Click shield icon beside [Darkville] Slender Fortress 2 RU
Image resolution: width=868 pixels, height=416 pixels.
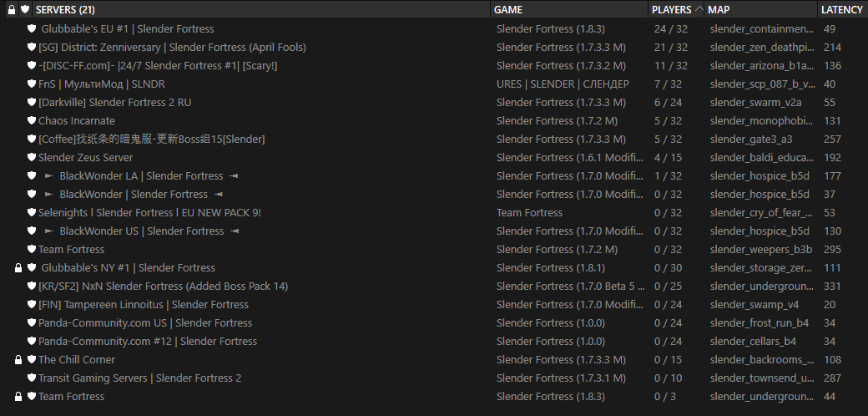(32, 103)
